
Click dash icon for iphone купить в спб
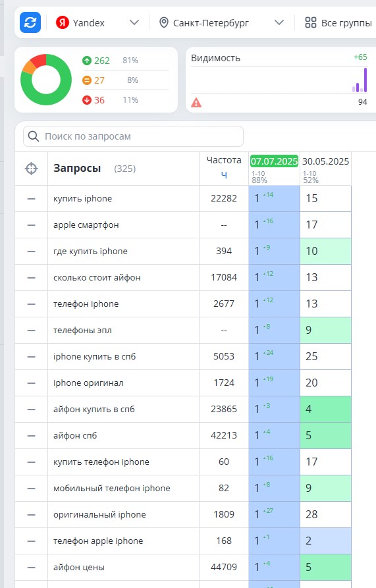(x=31, y=357)
